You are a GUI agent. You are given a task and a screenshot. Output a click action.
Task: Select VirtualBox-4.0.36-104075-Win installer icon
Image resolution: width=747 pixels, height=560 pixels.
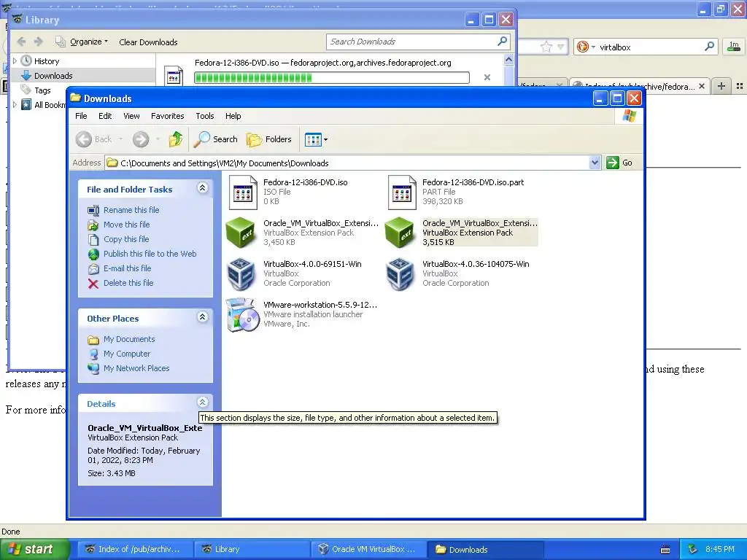(x=400, y=274)
